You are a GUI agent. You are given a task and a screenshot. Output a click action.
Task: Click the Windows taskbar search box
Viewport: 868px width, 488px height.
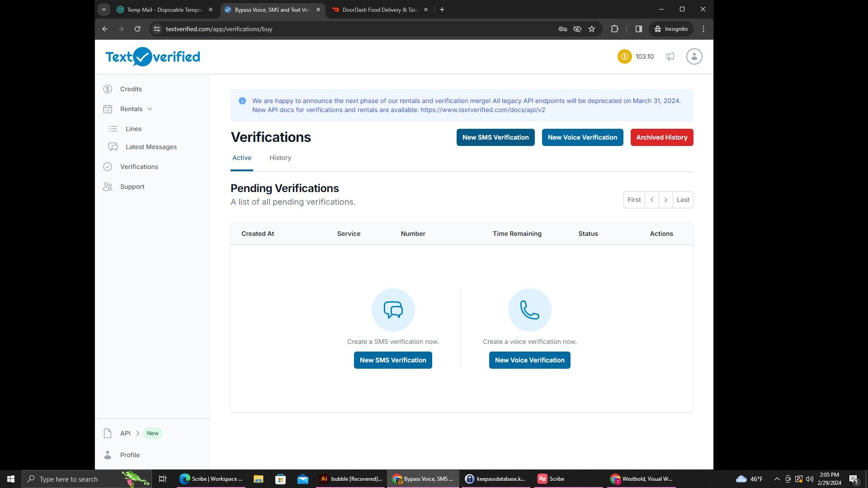point(87,479)
